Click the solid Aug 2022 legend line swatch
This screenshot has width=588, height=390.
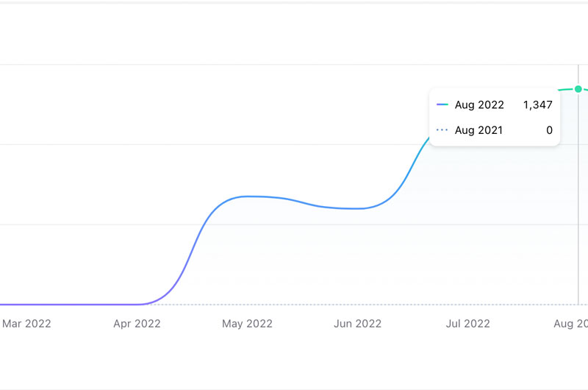(x=442, y=105)
